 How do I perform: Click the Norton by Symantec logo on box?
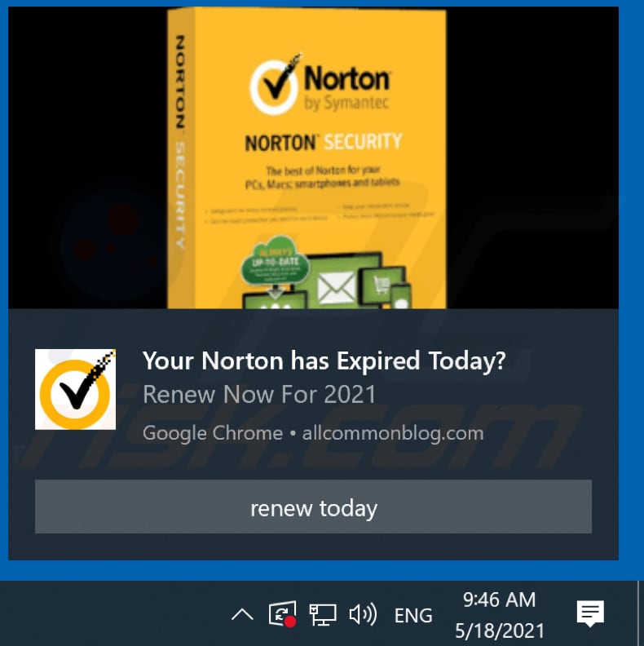320,86
